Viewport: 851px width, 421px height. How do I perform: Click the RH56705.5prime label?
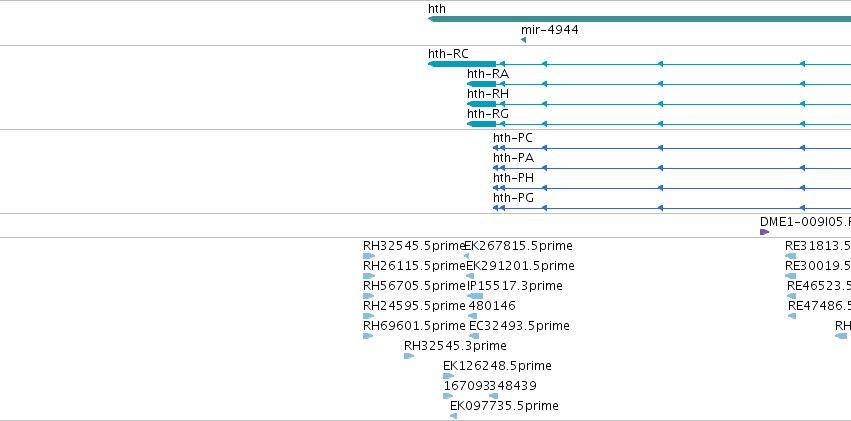(x=415, y=286)
